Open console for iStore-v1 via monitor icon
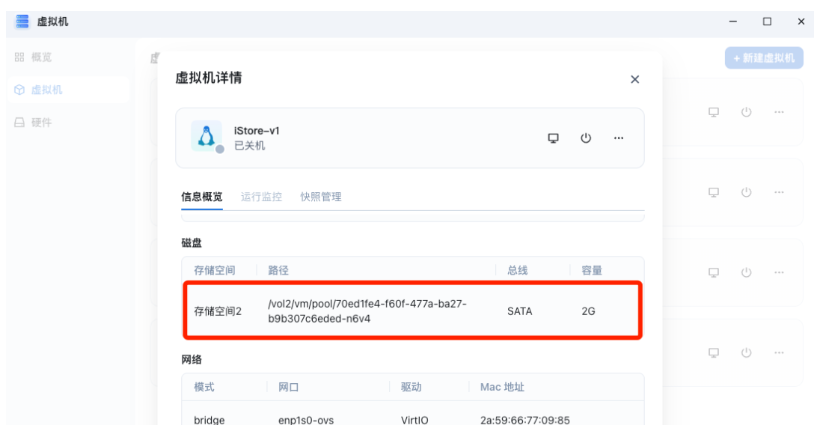Image resolution: width=814 pixels, height=425 pixels. (553, 138)
